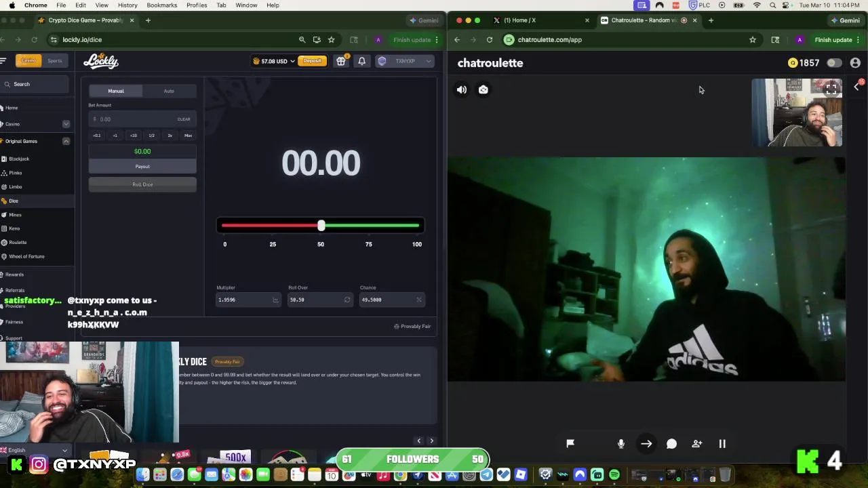Double the bet with 2x button

[170, 136]
